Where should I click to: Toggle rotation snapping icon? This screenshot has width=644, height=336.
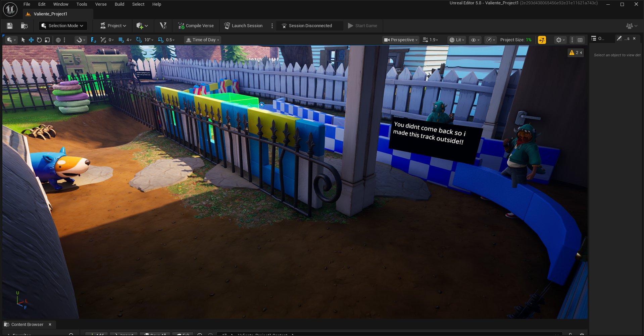click(139, 40)
